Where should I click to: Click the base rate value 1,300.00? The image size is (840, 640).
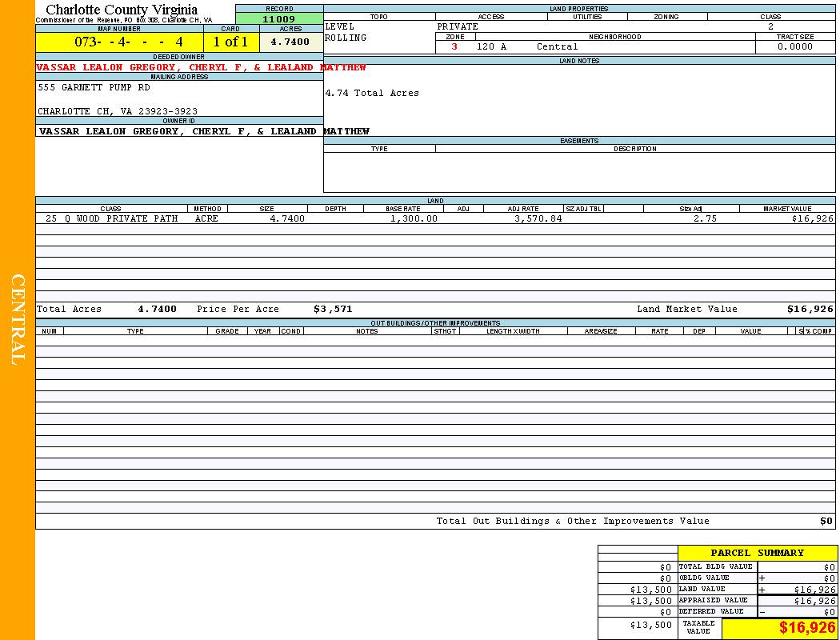coord(414,218)
